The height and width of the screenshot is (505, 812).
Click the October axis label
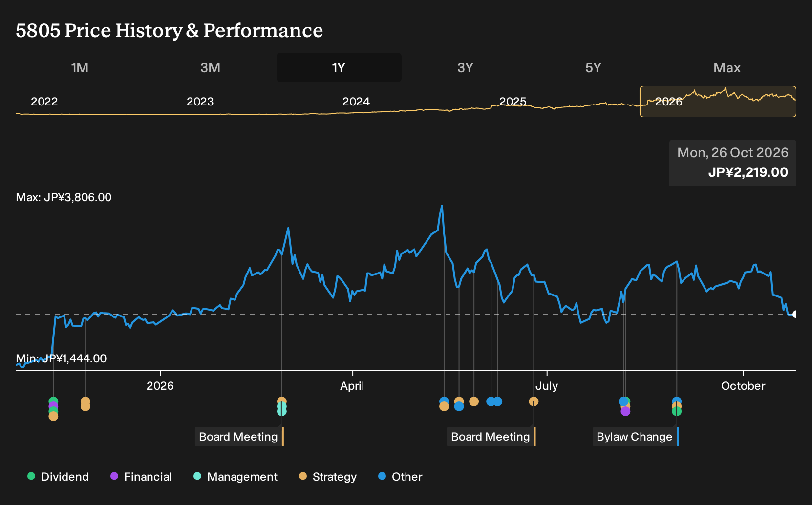point(743,386)
